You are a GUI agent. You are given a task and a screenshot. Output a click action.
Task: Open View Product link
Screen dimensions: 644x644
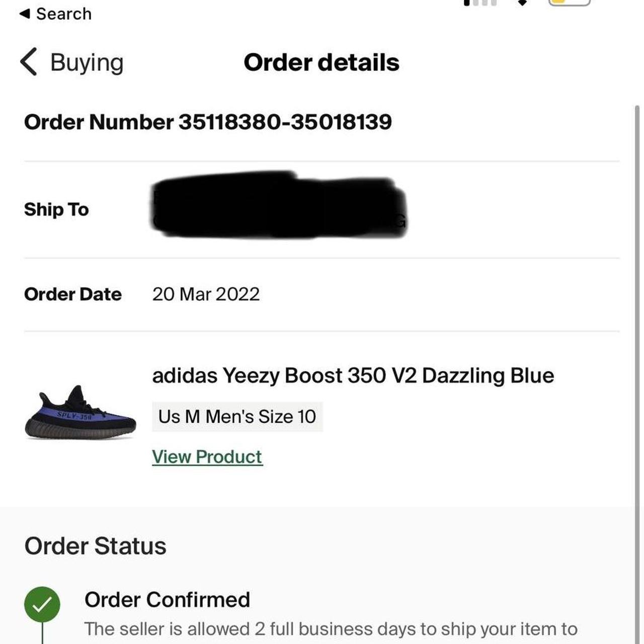(x=206, y=456)
